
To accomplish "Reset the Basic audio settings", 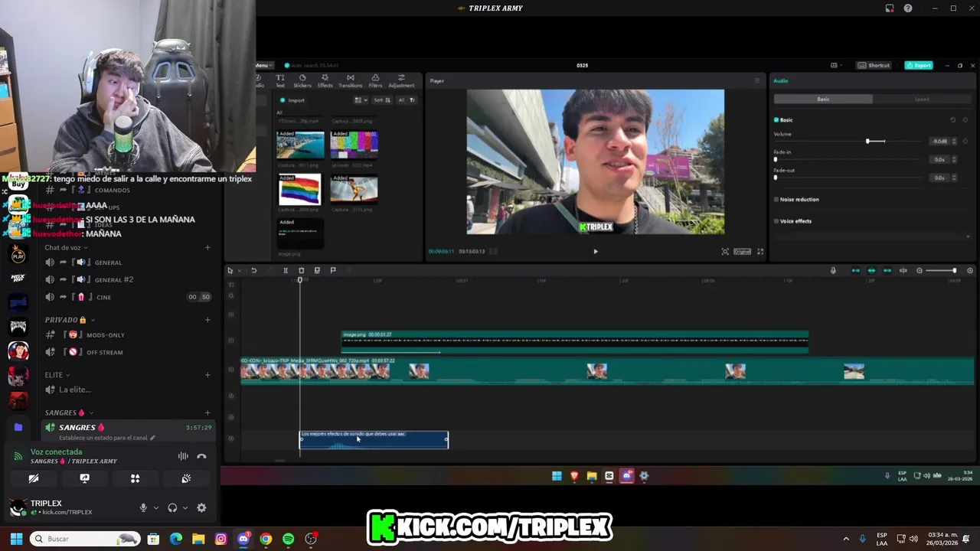I will click(x=953, y=120).
